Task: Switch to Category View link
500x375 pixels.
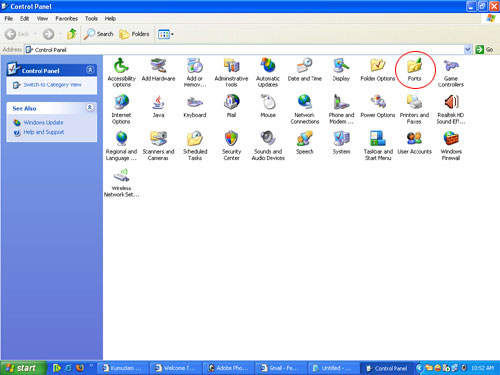Action: pos(52,85)
